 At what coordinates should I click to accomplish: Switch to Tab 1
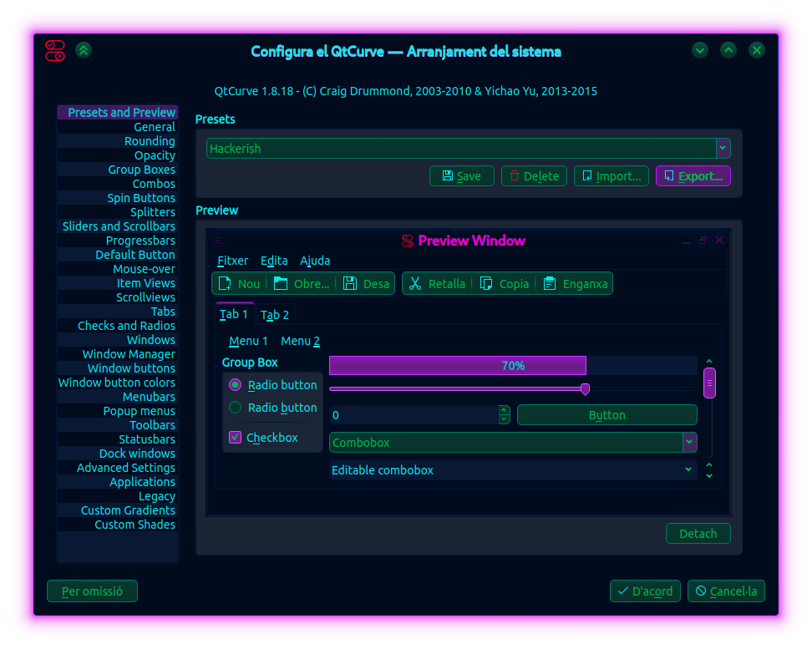(234, 314)
